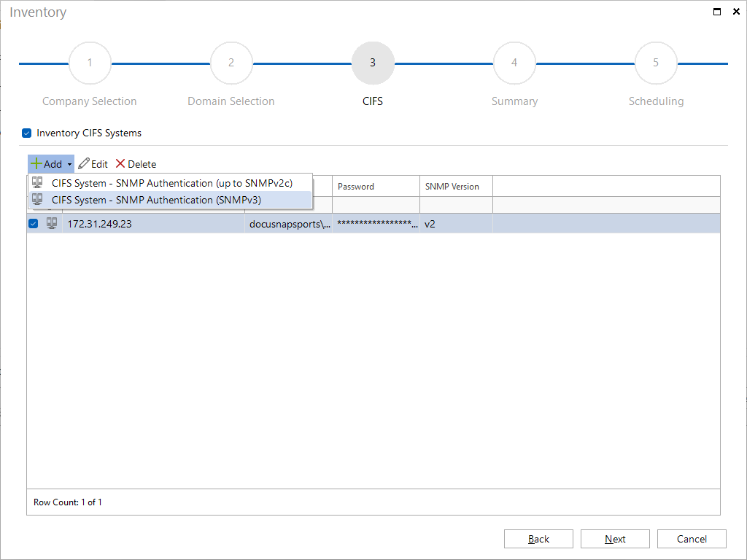Sort by the SNMP Version column header

point(457,186)
